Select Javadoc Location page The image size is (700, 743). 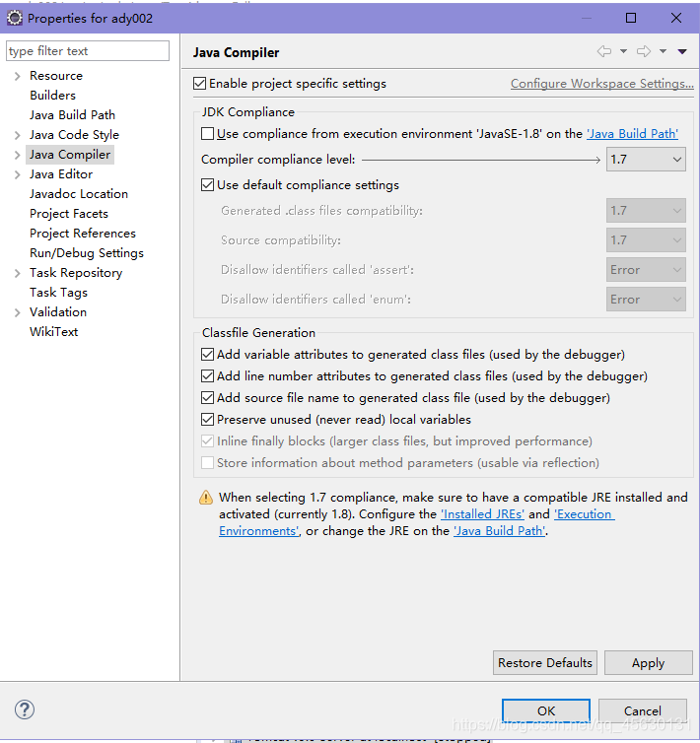[79, 194]
